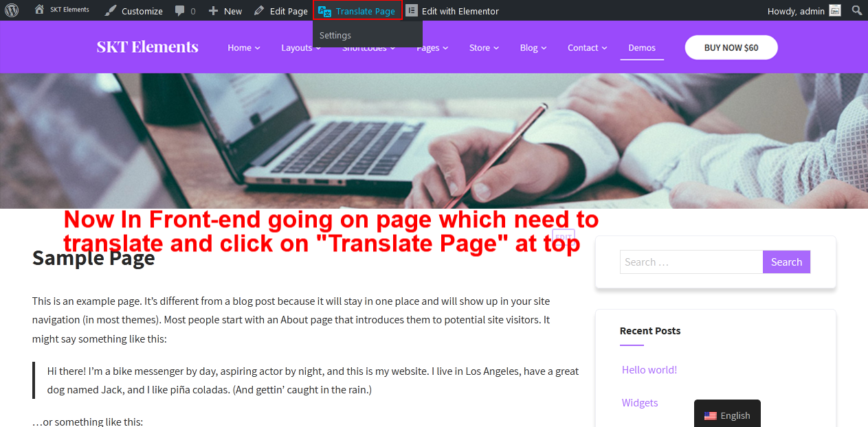Click Translate Page in admin bar
868x427 pixels.
(357, 11)
